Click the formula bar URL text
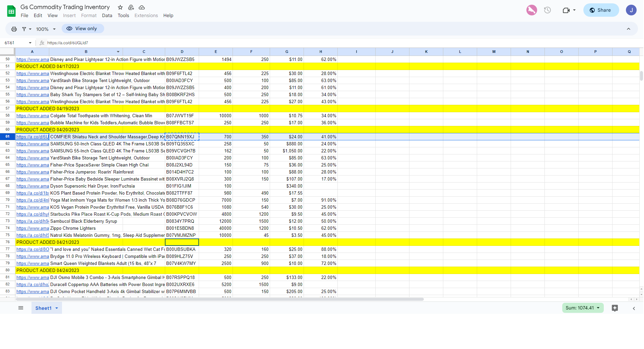This screenshot has width=644, height=349. 68,43
